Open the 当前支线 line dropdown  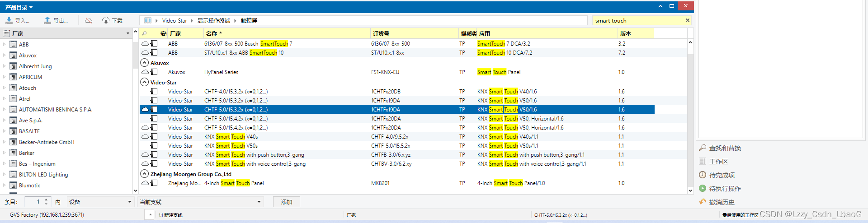tap(200, 202)
